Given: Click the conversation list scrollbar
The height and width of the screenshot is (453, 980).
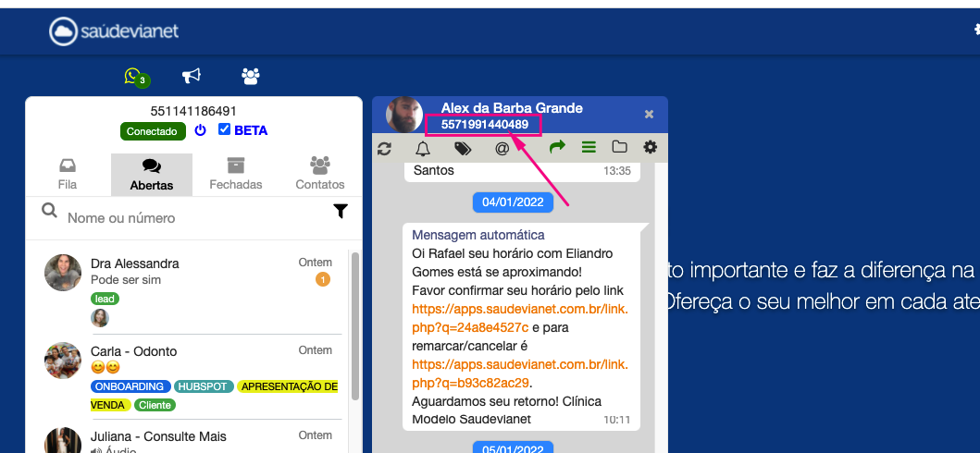Looking at the screenshot, I should 355,324.
